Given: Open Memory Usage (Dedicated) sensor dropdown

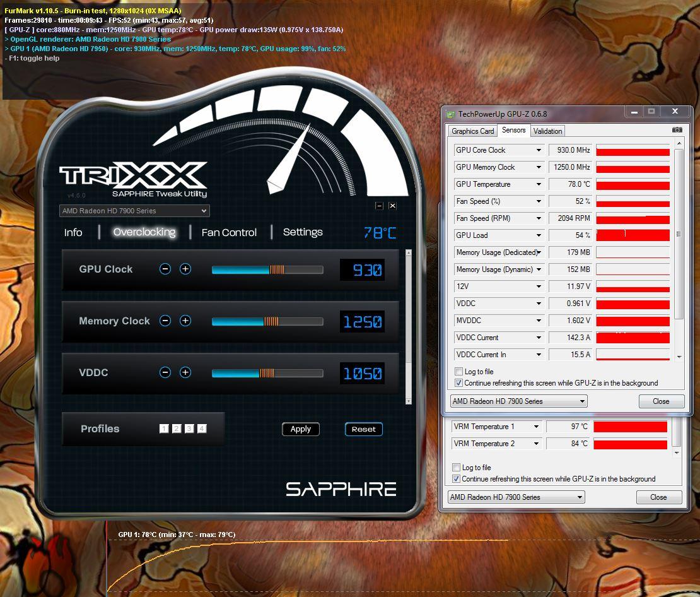Looking at the screenshot, I should (x=539, y=252).
